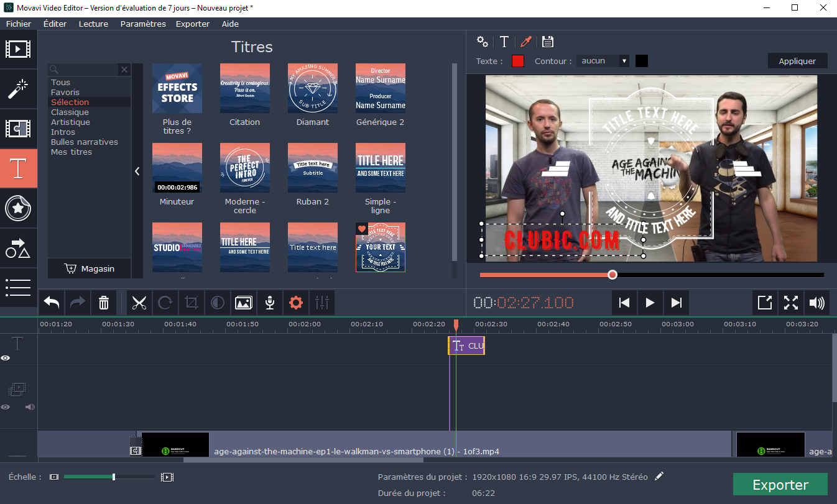837x504 pixels.
Task: Skip to next frame button
Action: (x=676, y=303)
